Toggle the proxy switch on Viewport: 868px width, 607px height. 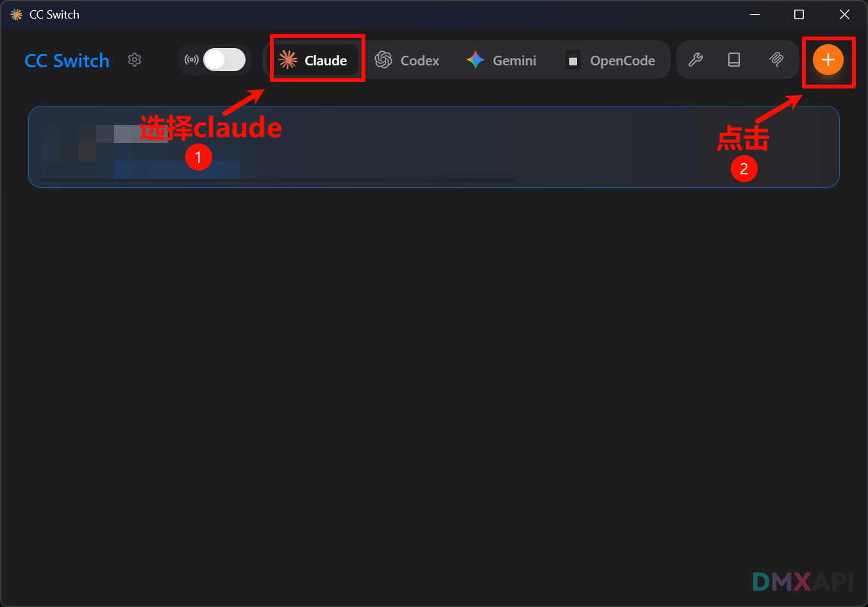(224, 60)
